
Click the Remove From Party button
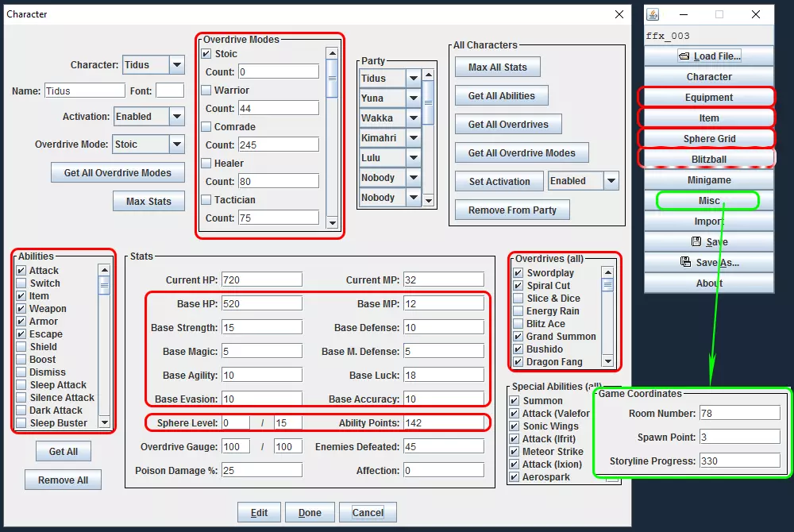[512, 210]
